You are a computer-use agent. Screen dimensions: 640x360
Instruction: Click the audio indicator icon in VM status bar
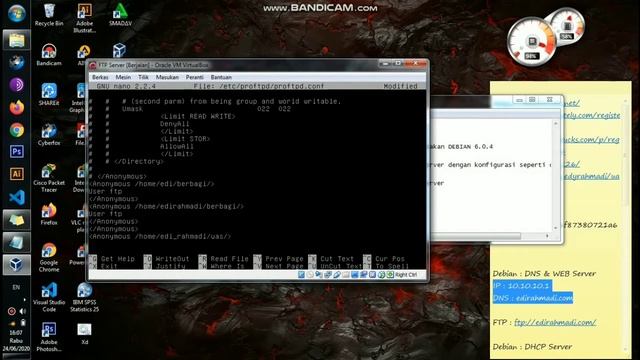point(319,275)
